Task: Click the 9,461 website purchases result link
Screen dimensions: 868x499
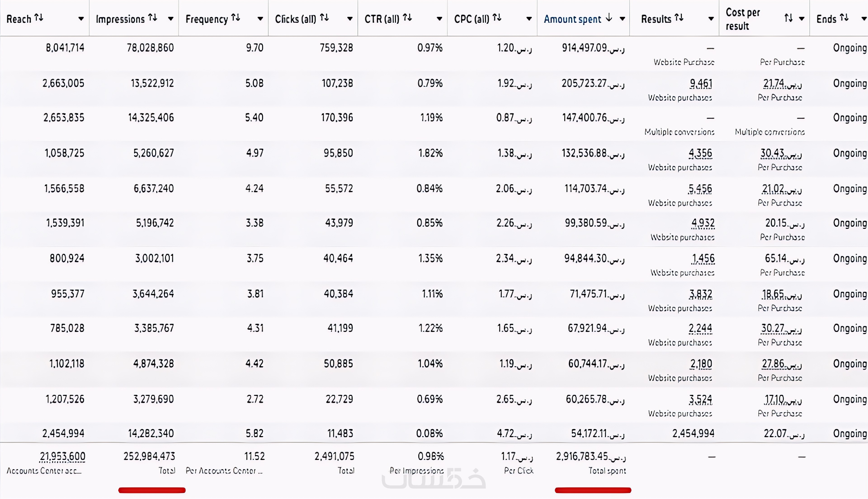Action: [701, 83]
